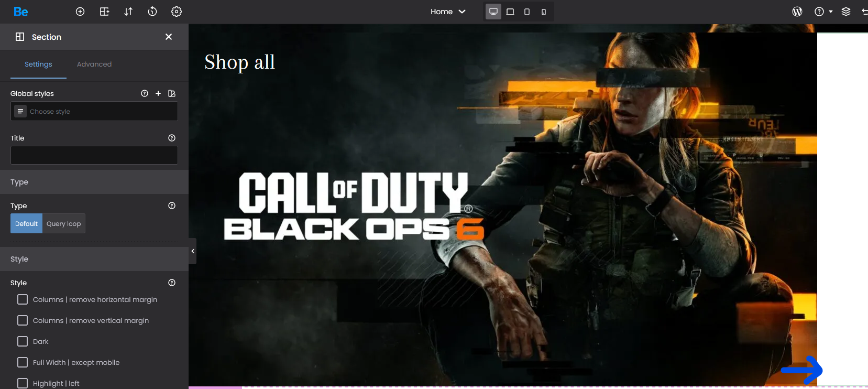Collapse the sidebar panel with arrow handle

click(193, 251)
